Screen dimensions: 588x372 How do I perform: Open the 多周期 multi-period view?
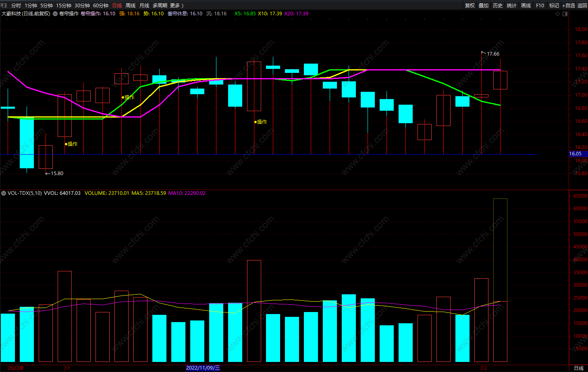point(160,5)
